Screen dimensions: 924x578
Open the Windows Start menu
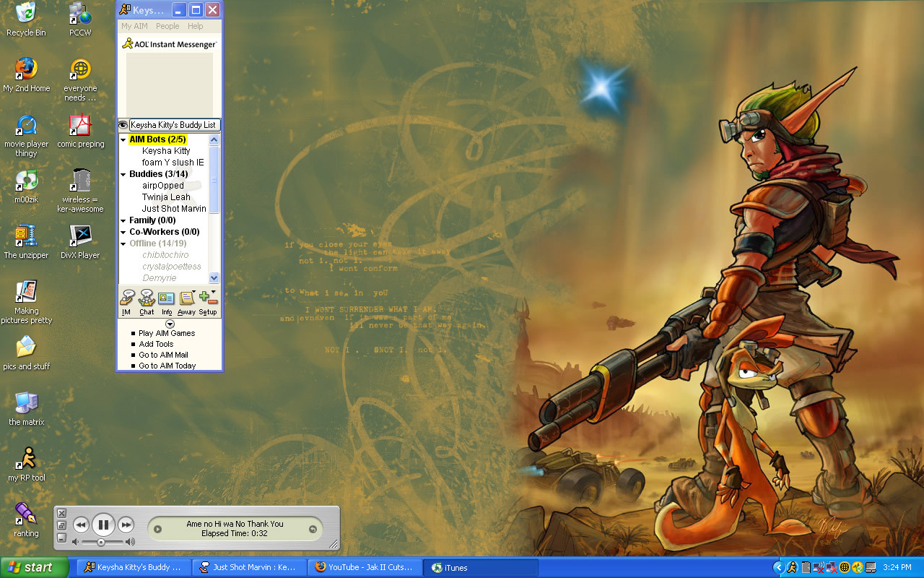34,567
